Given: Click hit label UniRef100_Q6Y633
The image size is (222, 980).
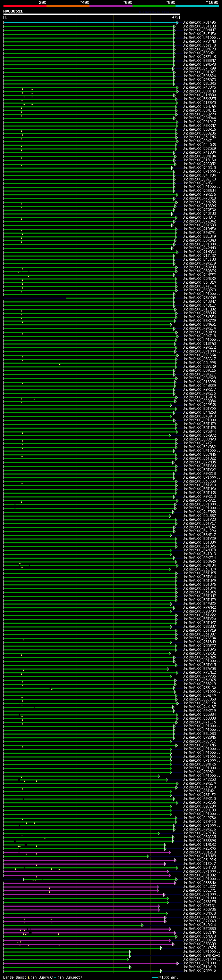Looking at the screenshot, I should click(x=199, y=225).
